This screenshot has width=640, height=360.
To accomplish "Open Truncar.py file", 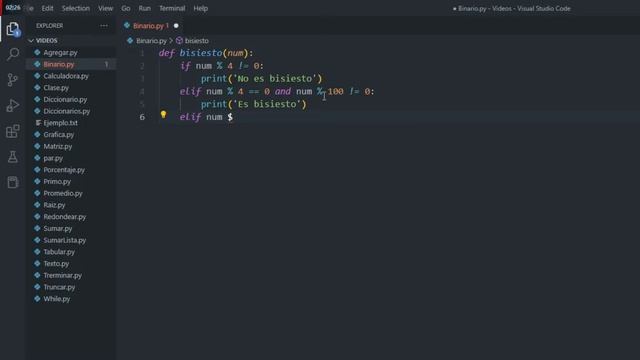I will click(x=59, y=287).
